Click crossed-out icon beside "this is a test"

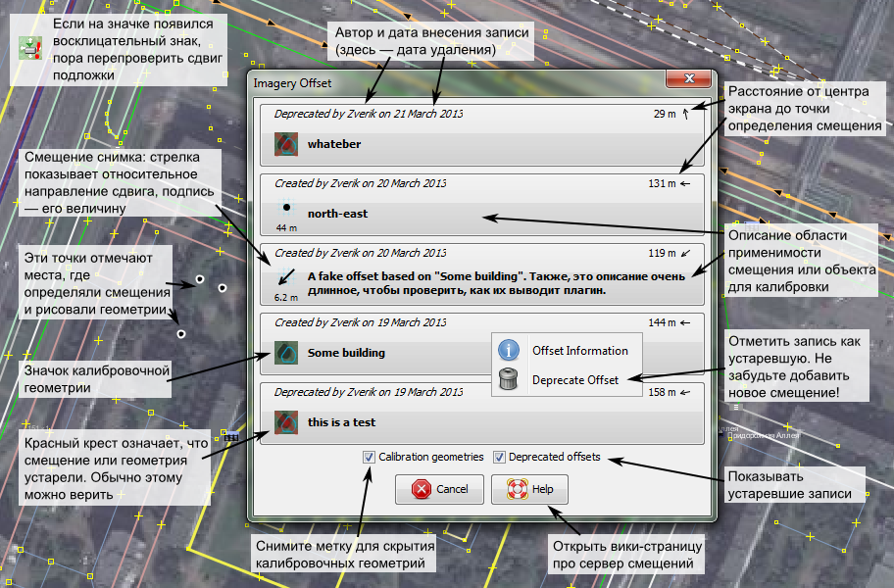click(x=285, y=423)
